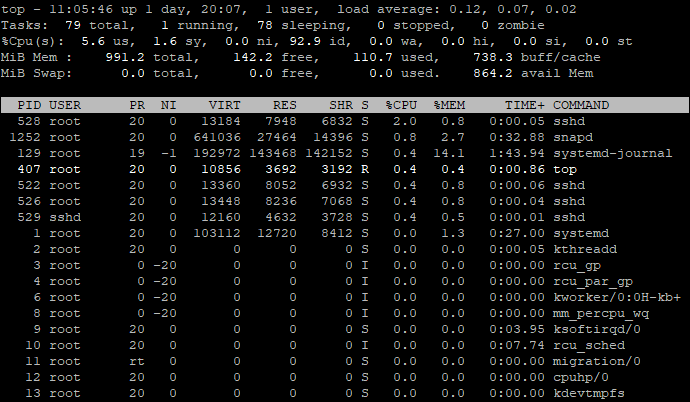Select the 0:03.95 TIME+ of ksoftirqd/0
690x402 pixels.
517,329
